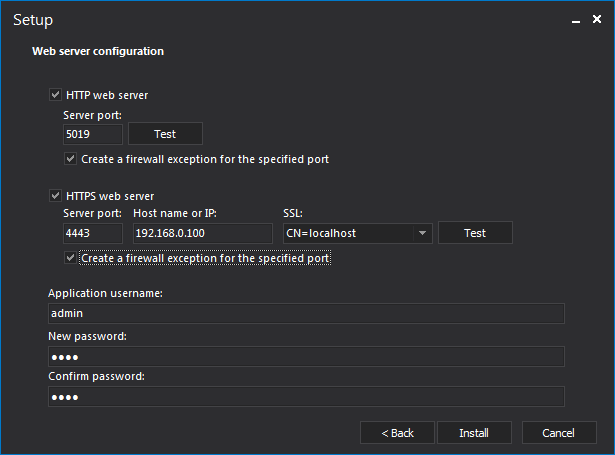
Task: Toggle the HTTPS web server checkbox
Action: [x=55, y=196]
